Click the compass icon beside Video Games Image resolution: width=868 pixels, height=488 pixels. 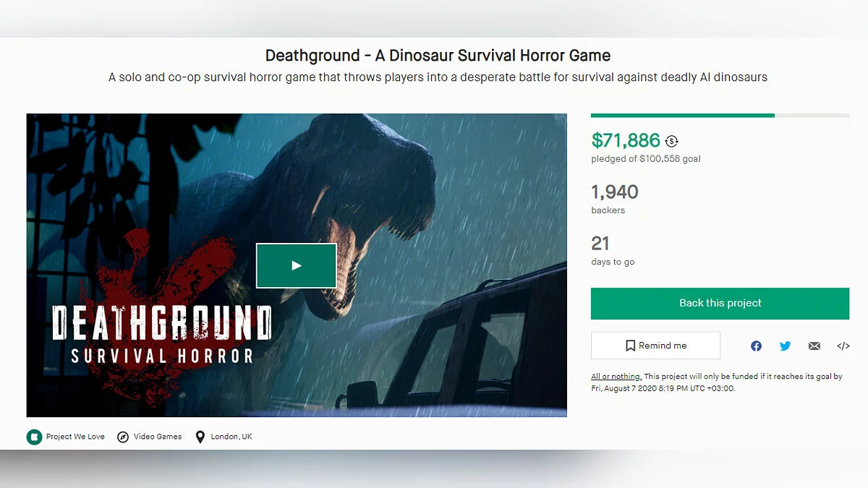click(123, 437)
